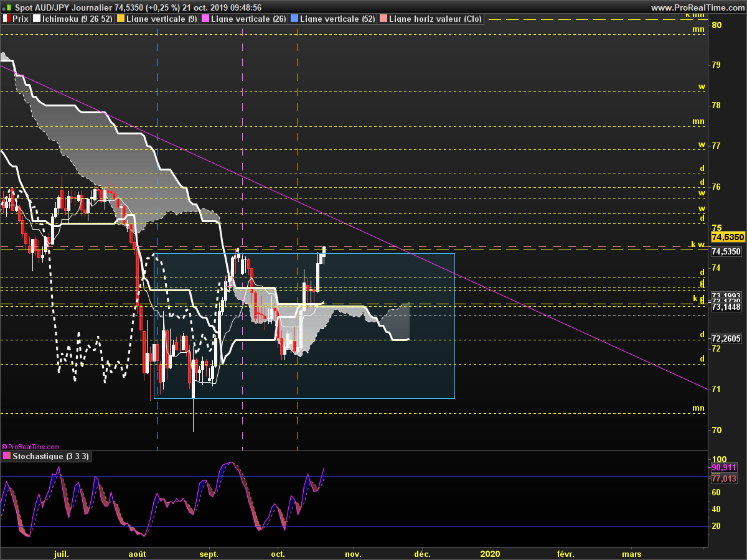Click the déc. label on time axis
Image resolution: width=747 pixels, height=560 pixels.
[422, 553]
